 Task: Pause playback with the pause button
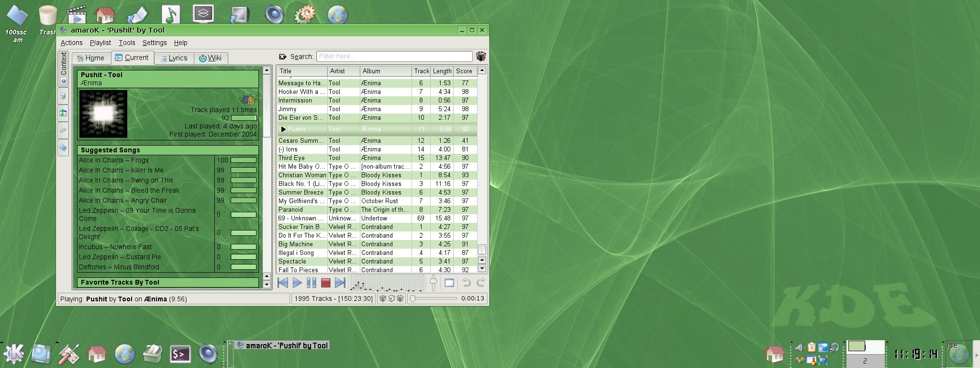pyautogui.click(x=311, y=283)
